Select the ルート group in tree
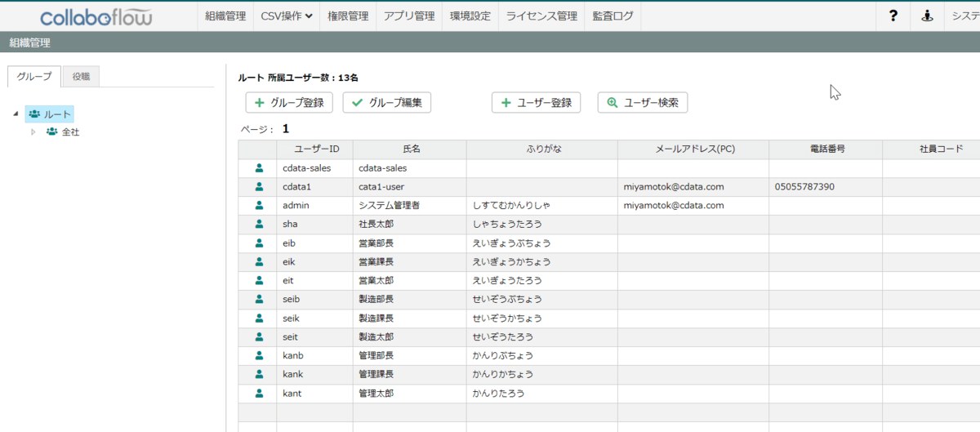 click(56, 114)
